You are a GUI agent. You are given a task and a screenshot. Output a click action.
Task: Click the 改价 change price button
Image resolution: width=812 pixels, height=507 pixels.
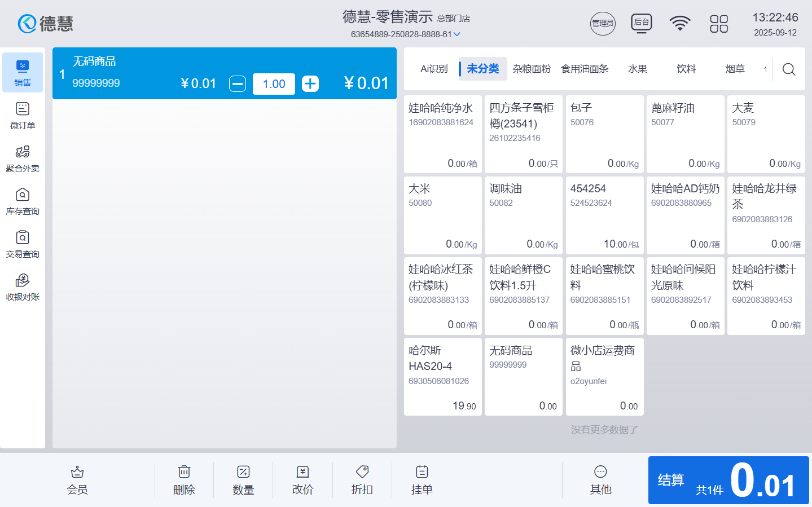coord(302,480)
